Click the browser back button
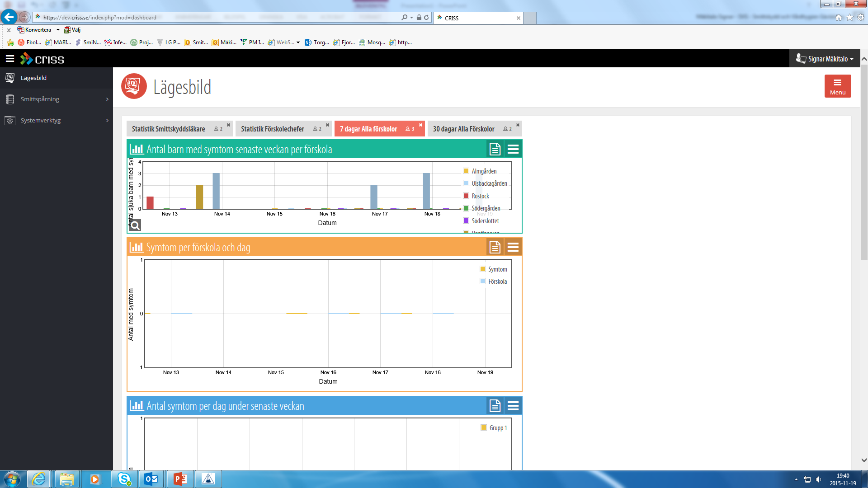The width and height of the screenshot is (868, 488). click(9, 17)
